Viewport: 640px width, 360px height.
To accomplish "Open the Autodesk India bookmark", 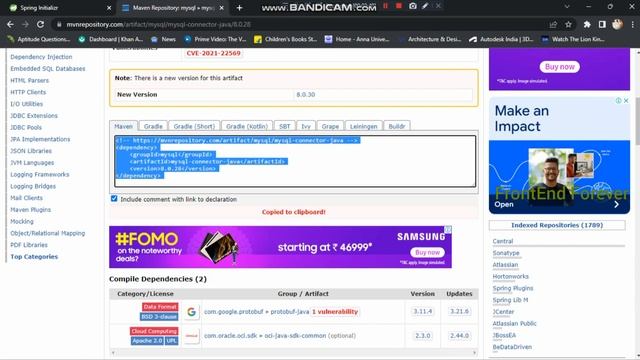I will click(x=501, y=39).
